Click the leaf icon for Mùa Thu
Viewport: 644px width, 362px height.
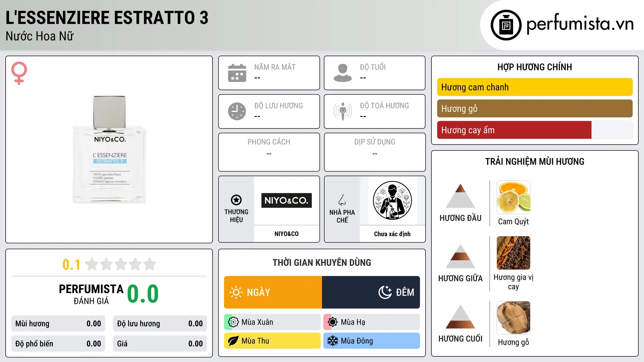pyautogui.click(x=233, y=341)
